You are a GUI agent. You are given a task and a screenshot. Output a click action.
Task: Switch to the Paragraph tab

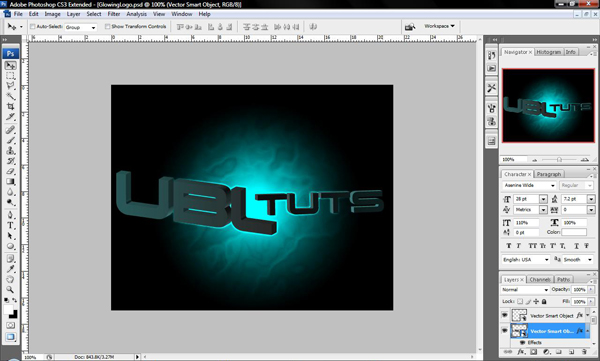point(548,174)
